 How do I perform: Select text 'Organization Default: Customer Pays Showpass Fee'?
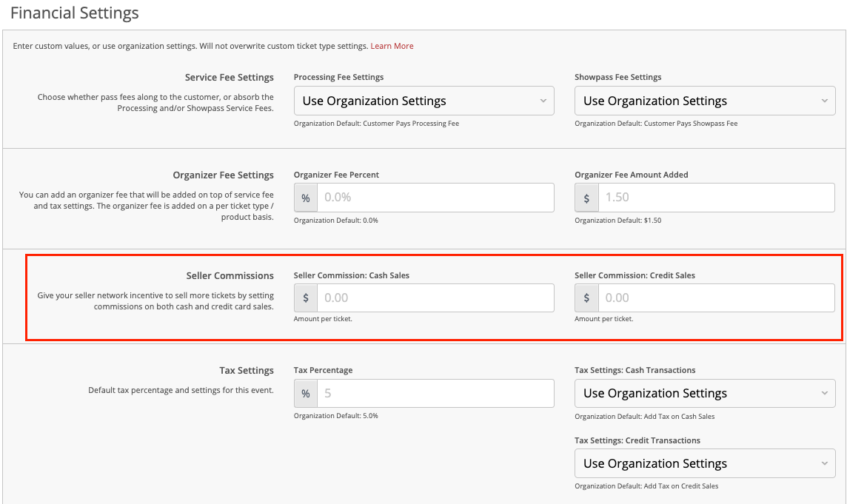656,124
